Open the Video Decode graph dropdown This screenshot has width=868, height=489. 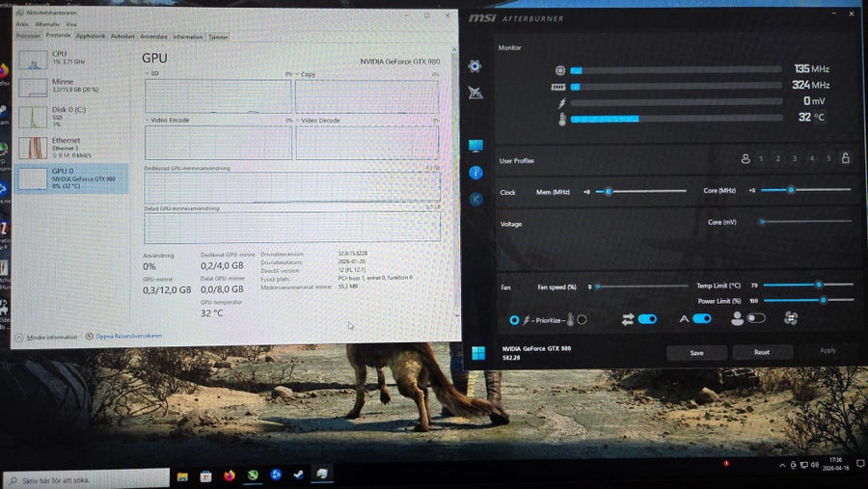318,121
